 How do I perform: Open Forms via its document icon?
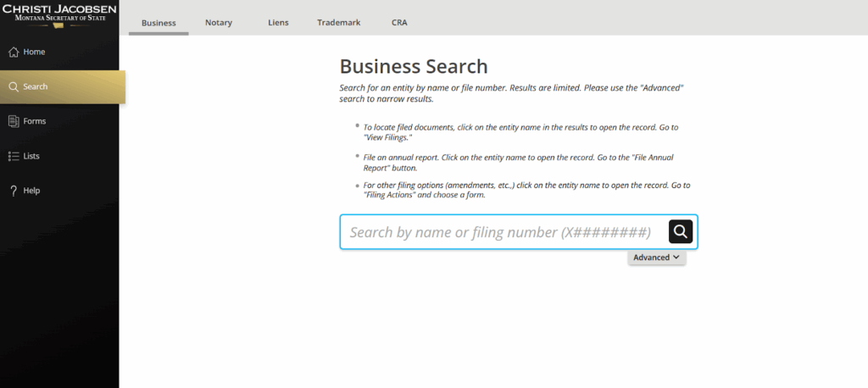(14, 122)
